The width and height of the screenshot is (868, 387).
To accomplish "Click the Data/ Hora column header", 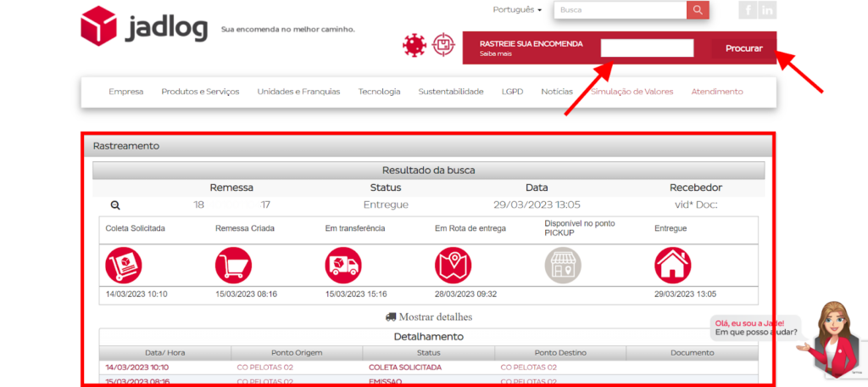I will click(x=165, y=352).
